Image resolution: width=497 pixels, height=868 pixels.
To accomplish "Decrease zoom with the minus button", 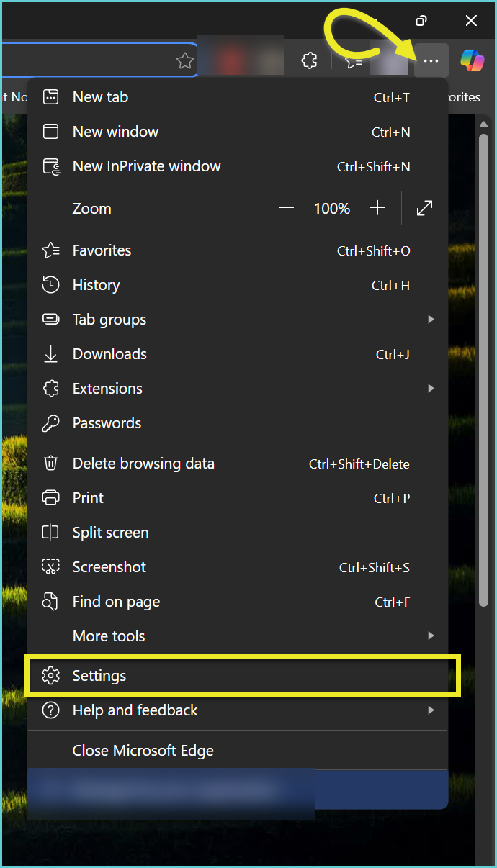I will [287, 209].
